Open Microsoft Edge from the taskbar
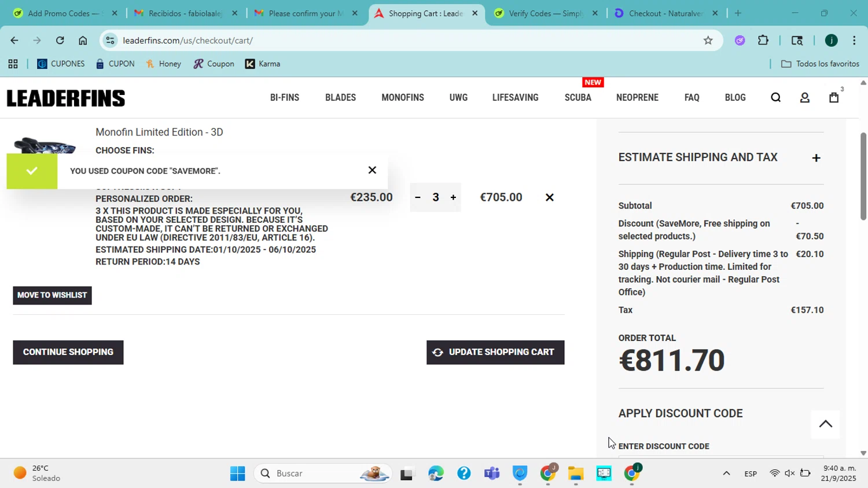This screenshot has width=868, height=488. 436,474
